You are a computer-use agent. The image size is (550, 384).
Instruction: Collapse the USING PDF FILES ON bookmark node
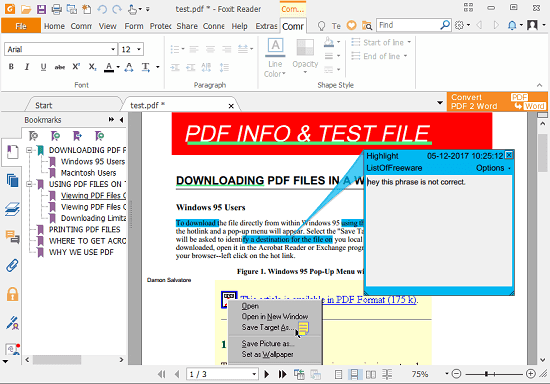pyautogui.click(x=29, y=184)
